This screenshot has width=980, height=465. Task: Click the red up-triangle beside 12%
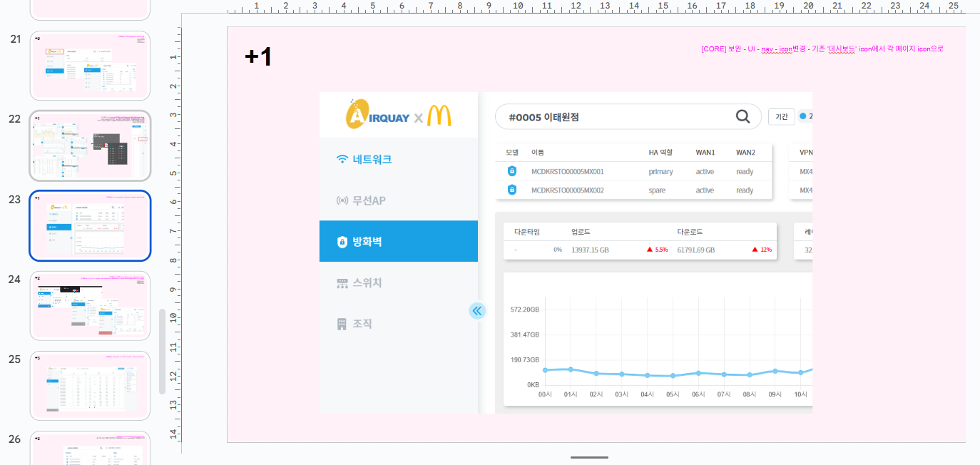[755, 250]
